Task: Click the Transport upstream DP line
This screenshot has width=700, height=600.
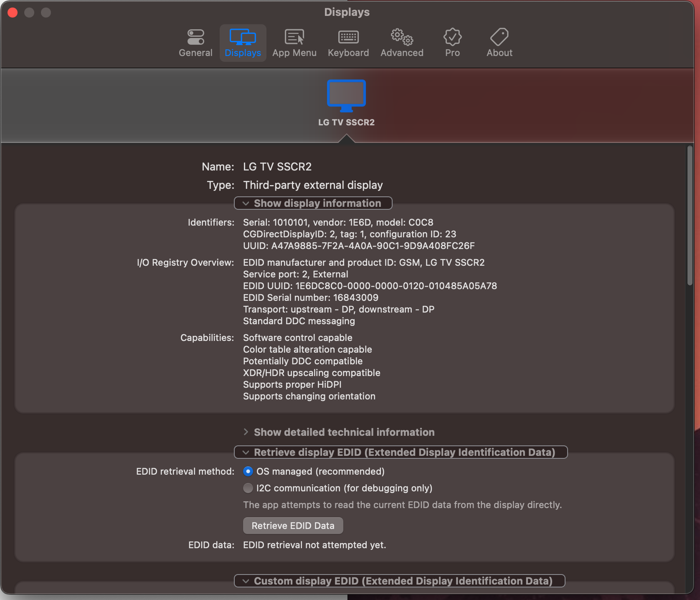Action: [x=339, y=309]
